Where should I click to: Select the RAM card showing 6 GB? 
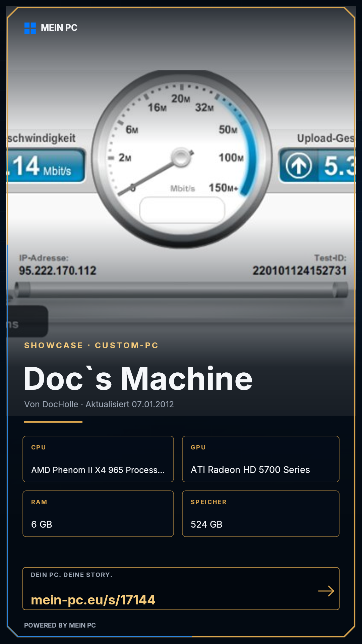click(98, 514)
